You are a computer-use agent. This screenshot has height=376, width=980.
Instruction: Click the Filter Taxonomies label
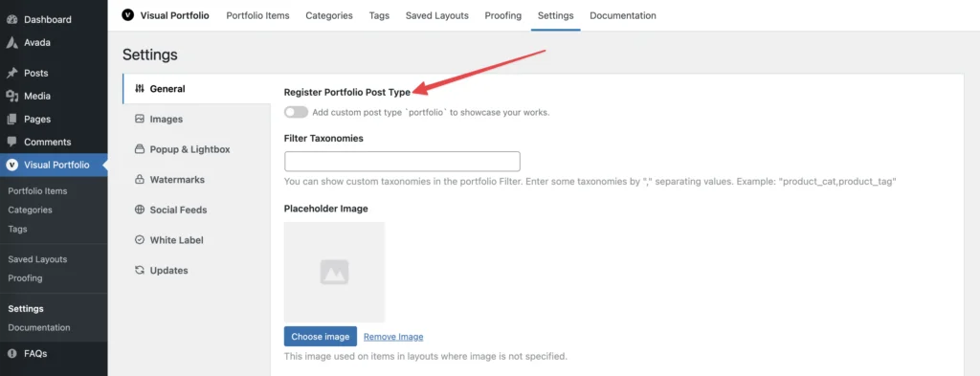(x=323, y=138)
